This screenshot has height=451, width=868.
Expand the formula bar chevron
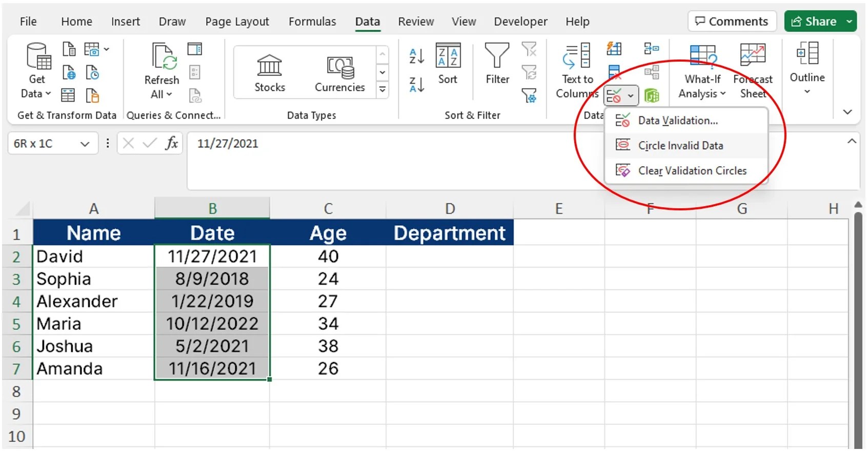click(x=852, y=141)
